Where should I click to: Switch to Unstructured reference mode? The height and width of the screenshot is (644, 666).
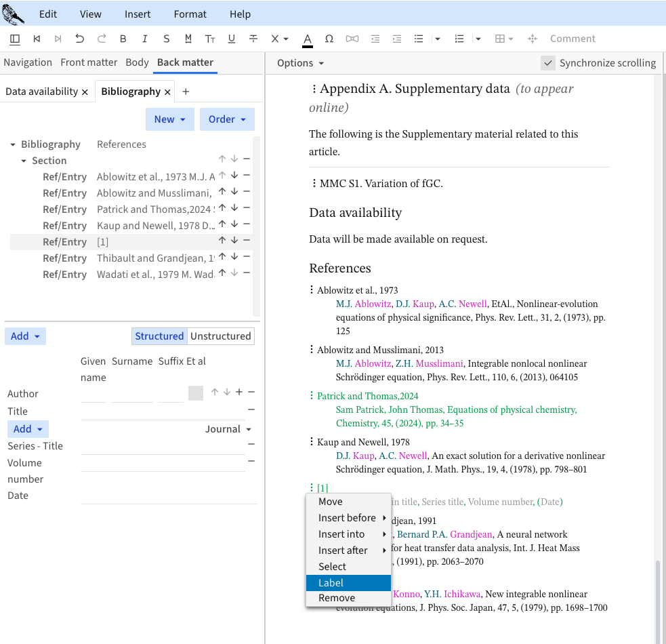[220, 336]
